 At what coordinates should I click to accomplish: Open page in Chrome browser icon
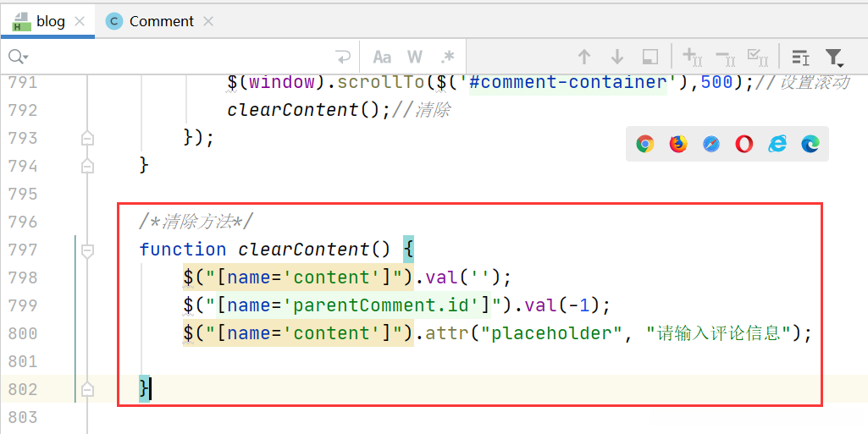[645, 145]
